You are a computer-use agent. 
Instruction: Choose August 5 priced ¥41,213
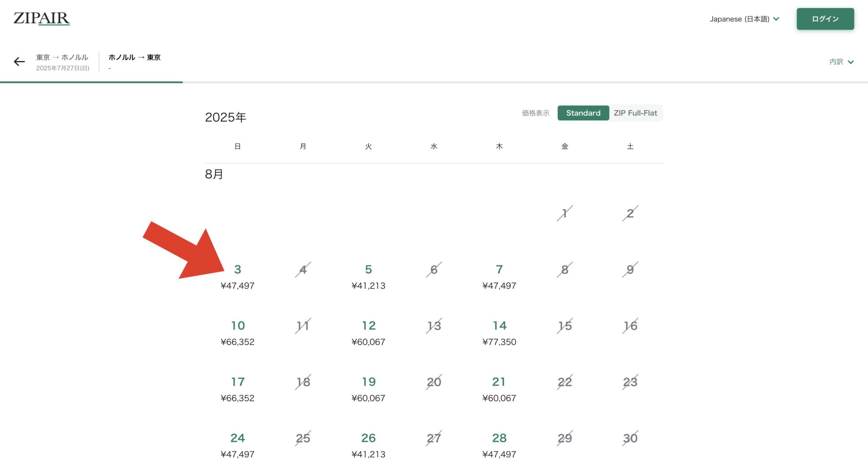(x=368, y=276)
